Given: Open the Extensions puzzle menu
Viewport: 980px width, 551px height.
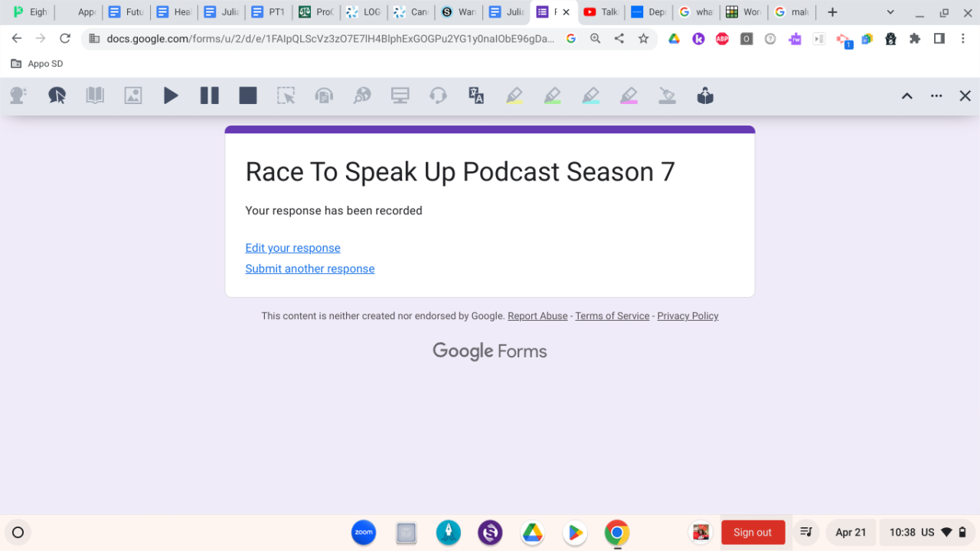Looking at the screenshot, I should (x=915, y=39).
